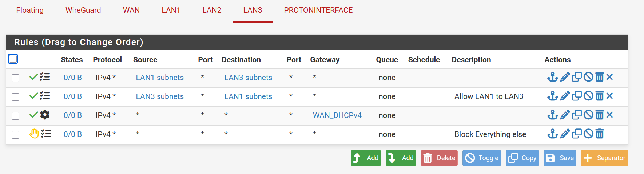Select the Block Everything else rule checkbox
The width and height of the screenshot is (644, 174).
pos(15,135)
